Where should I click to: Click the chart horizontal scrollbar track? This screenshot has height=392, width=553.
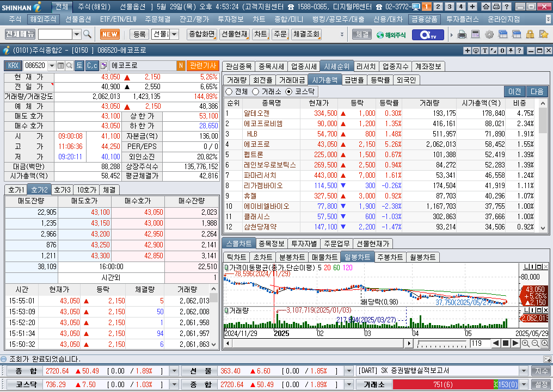coord(318,344)
